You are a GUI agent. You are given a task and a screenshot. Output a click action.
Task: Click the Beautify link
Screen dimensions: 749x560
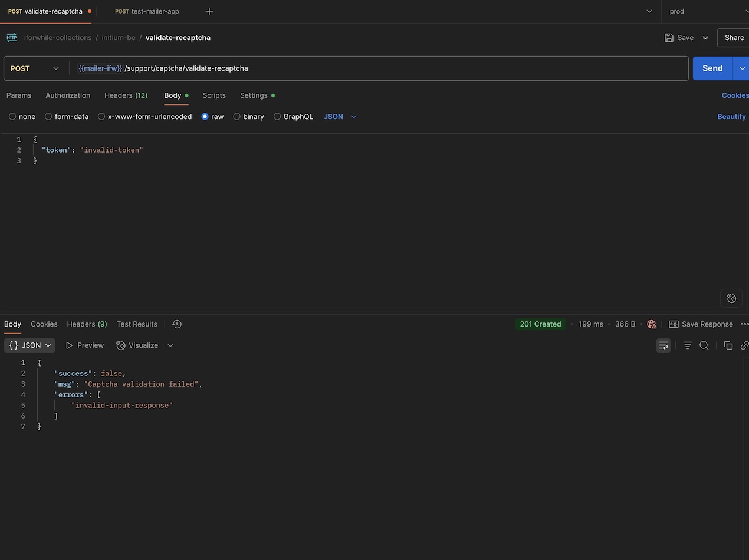tap(731, 117)
